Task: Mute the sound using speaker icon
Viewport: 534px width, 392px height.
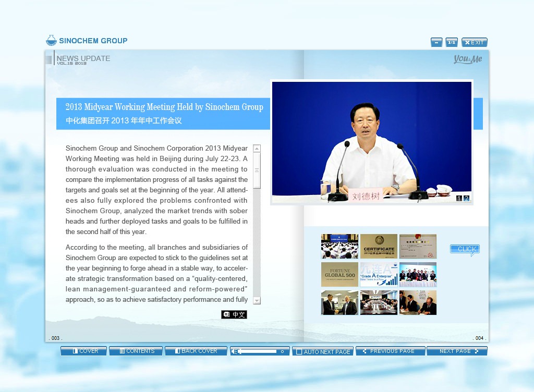Action: click(x=234, y=351)
